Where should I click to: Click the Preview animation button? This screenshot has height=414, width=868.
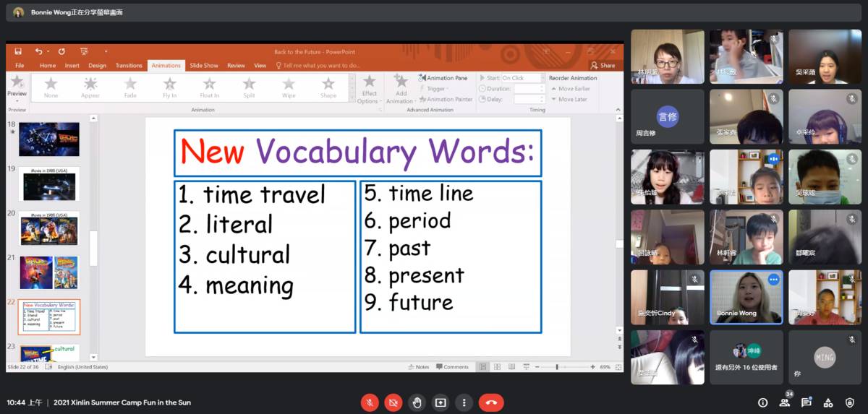pos(17,87)
